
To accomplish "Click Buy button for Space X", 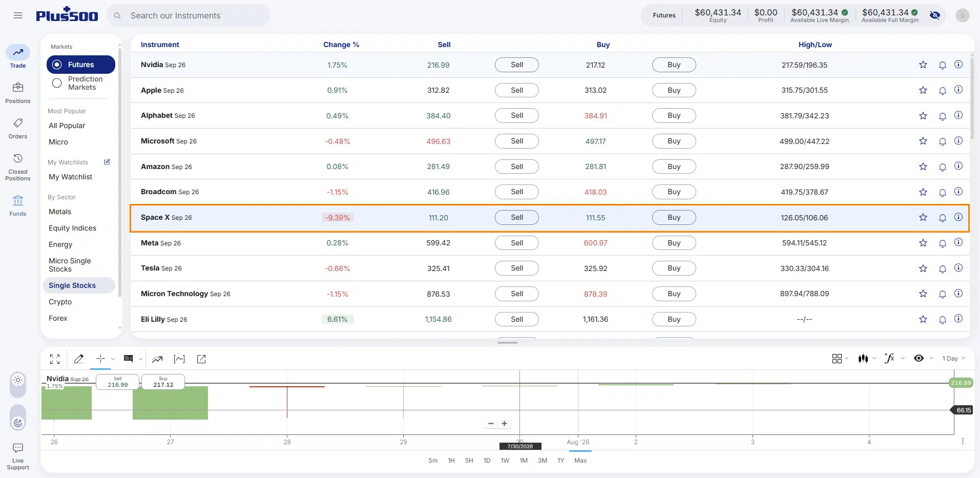I will click(674, 217).
